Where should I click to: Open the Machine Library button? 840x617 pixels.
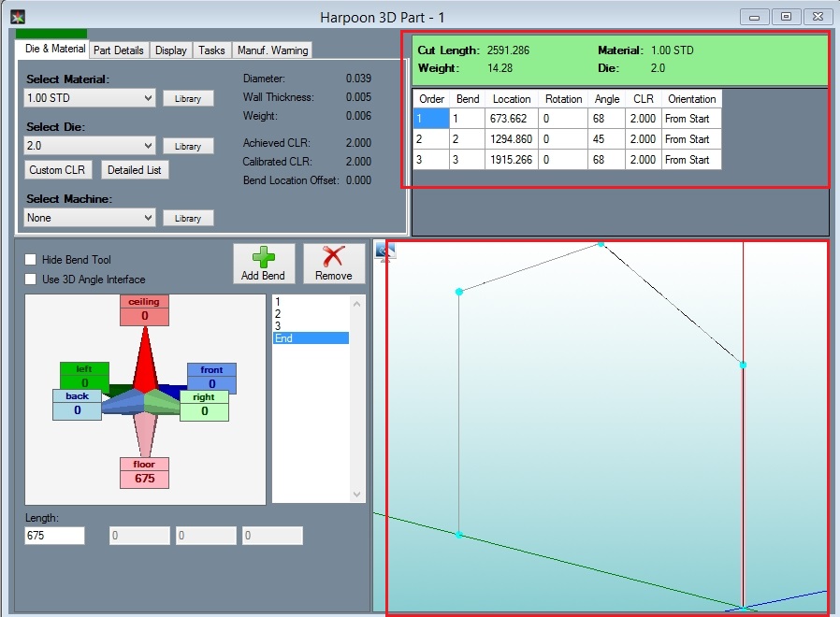pyautogui.click(x=187, y=219)
